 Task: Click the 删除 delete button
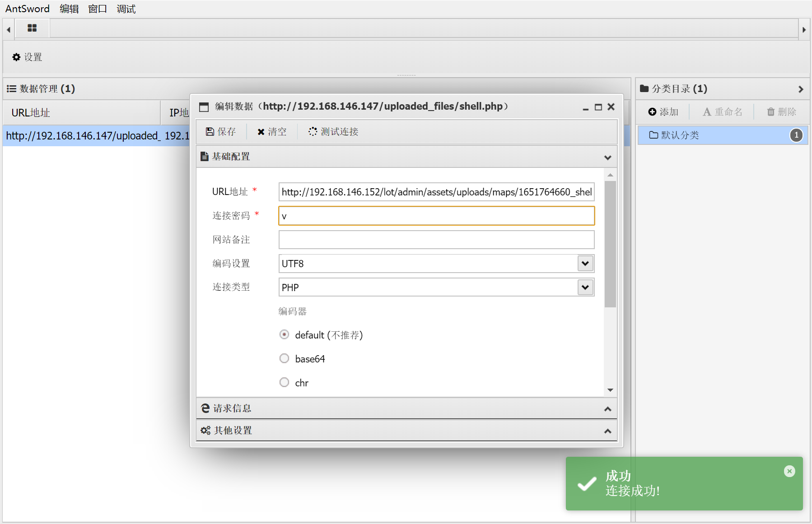pyautogui.click(x=781, y=112)
